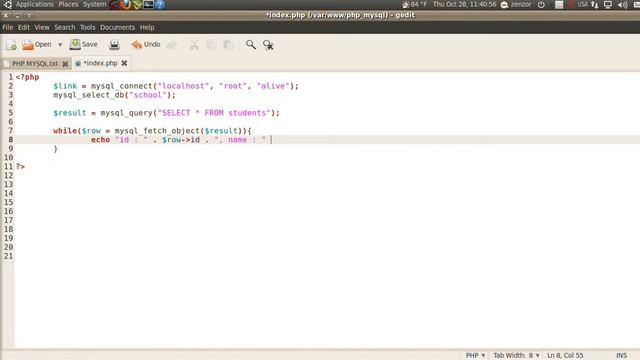Viewport: 640px width, 360px height.
Task: Save index.php with the Save button
Action: [84, 44]
